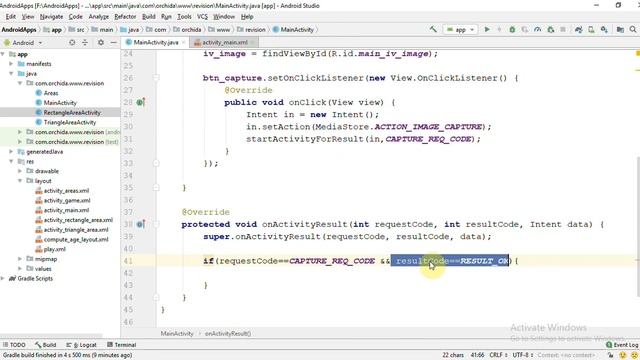Click the revision folder in the breadcrumb bar
This screenshot has height=360, width=640.
251,29
